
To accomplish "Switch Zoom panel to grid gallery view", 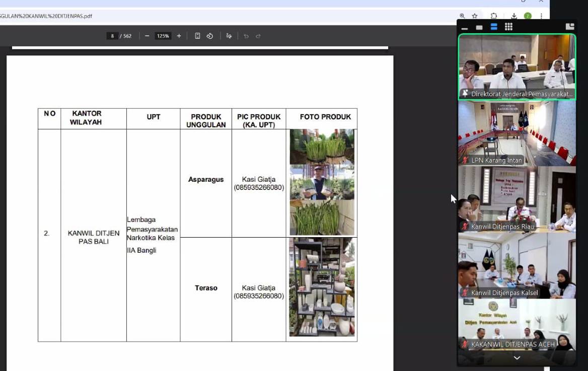I will tap(508, 27).
